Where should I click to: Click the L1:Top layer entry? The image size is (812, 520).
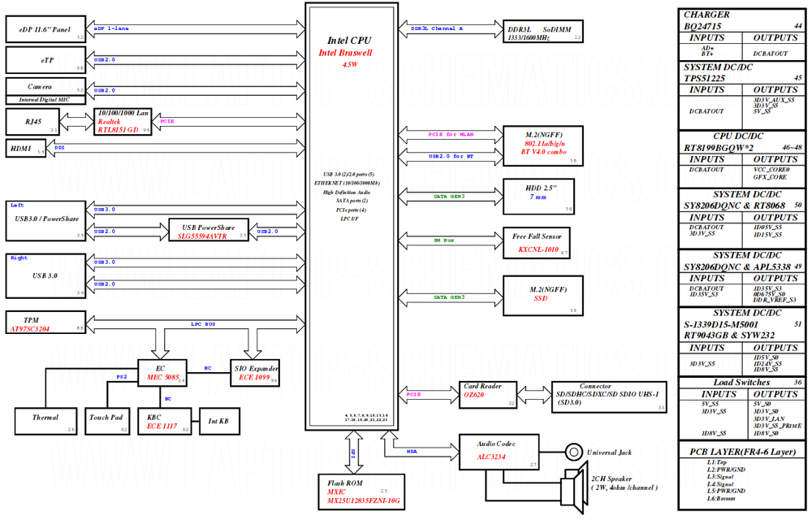[717, 462]
